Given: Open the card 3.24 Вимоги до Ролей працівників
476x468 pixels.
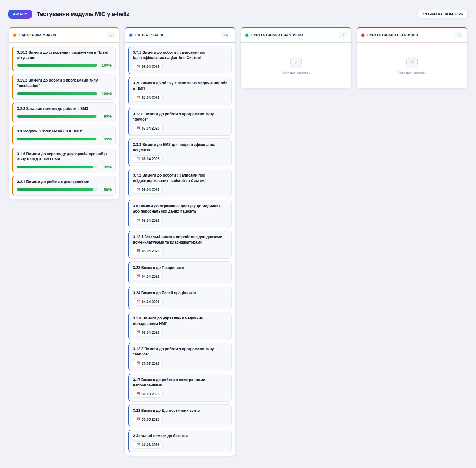Looking at the screenshot, I should click(x=180, y=298).
